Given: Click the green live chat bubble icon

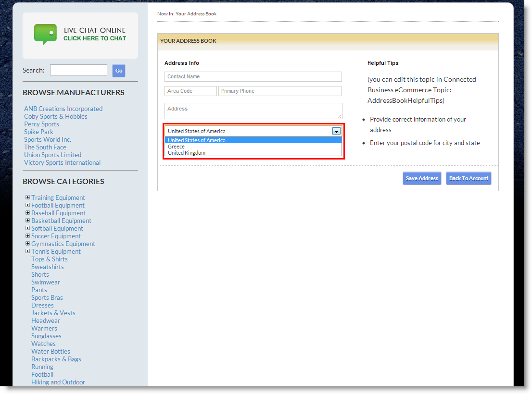Looking at the screenshot, I should [x=45, y=34].
